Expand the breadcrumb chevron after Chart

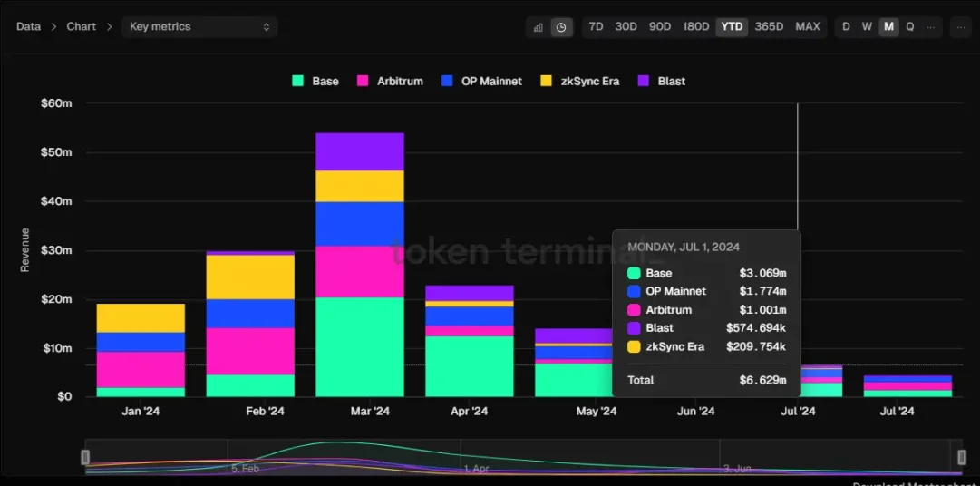tap(110, 27)
